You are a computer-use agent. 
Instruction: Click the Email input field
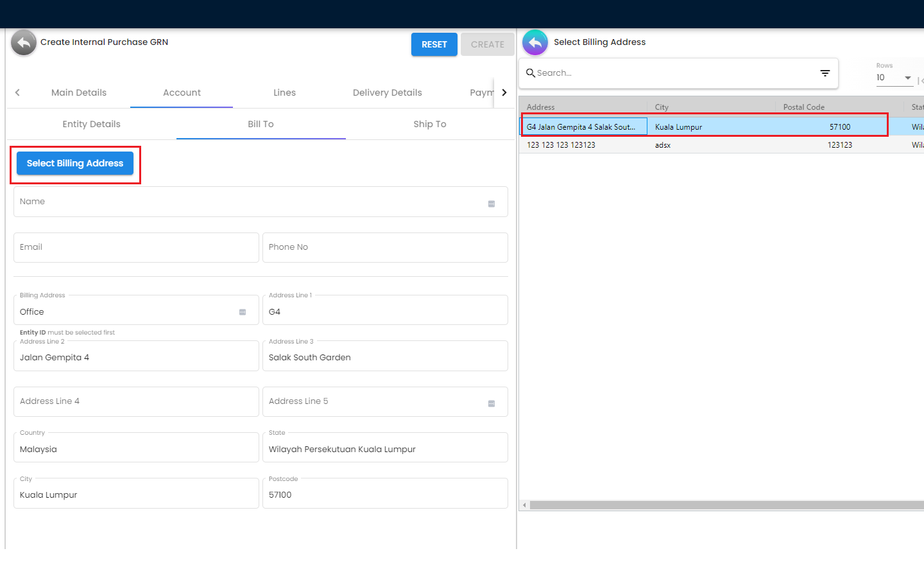point(136,247)
